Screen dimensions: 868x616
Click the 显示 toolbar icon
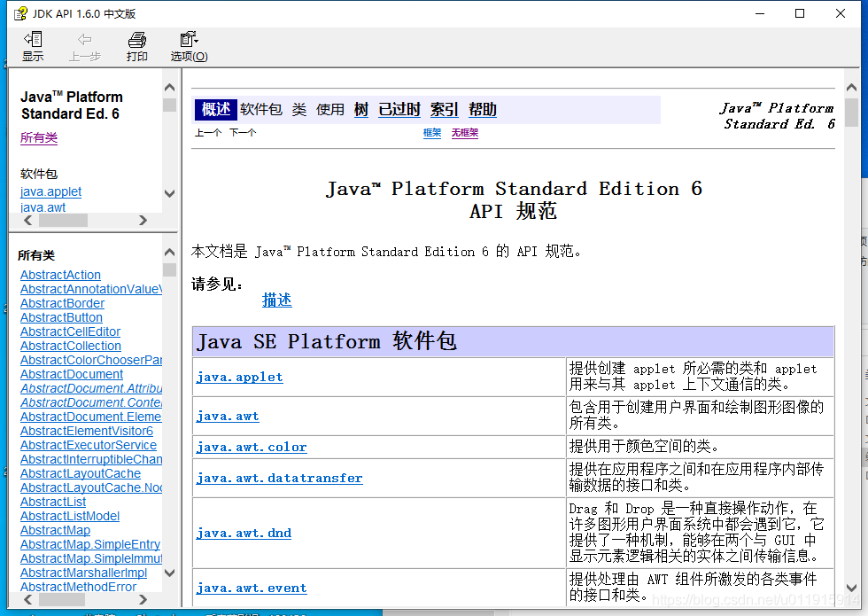[33, 46]
